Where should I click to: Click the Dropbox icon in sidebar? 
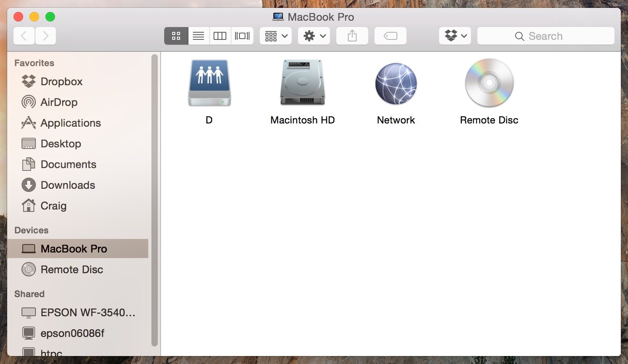click(29, 81)
